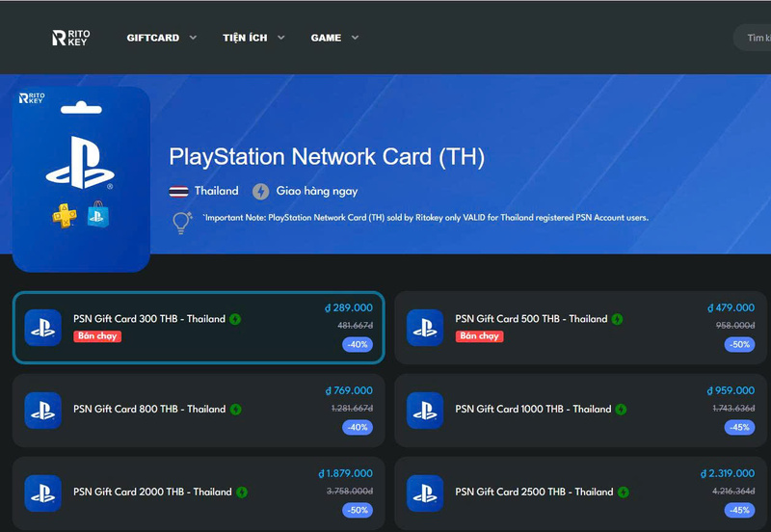Click the struck-through 958.000đ price
This screenshot has width=771, height=532.
(x=735, y=326)
